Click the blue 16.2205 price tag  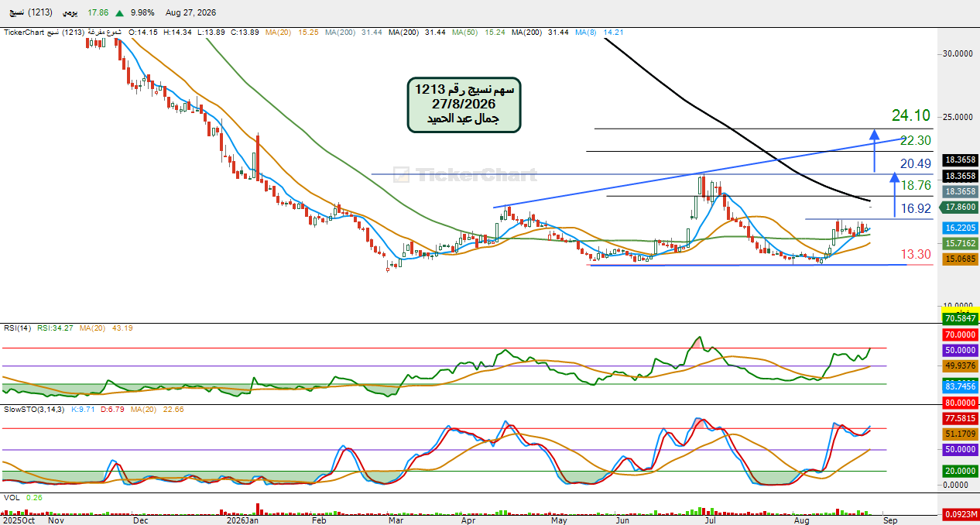pyautogui.click(x=961, y=228)
